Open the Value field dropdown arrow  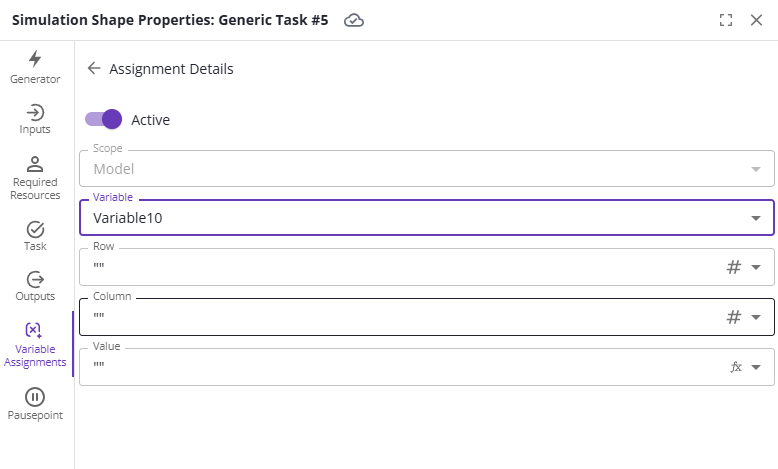click(755, 367)
